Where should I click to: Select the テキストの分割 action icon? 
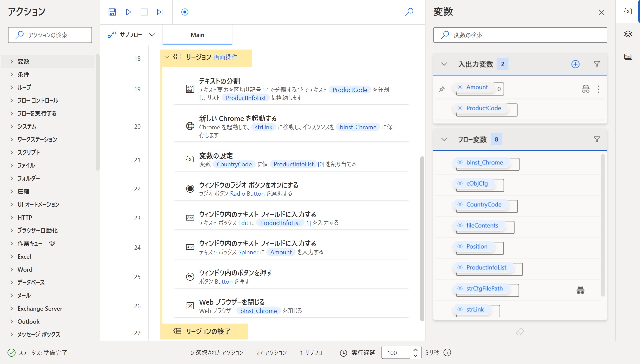pos(190,89)
